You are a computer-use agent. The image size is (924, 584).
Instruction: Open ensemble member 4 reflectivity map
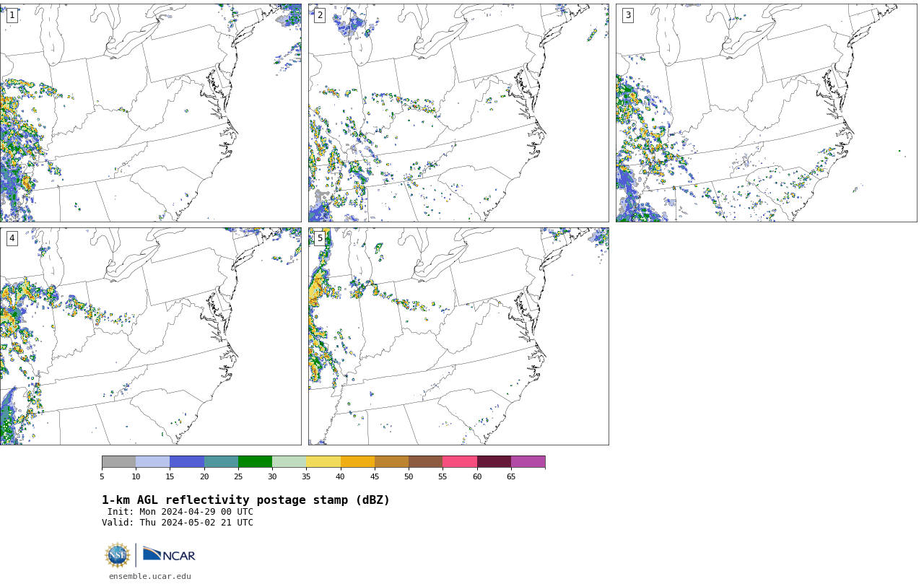coord(150,336)
